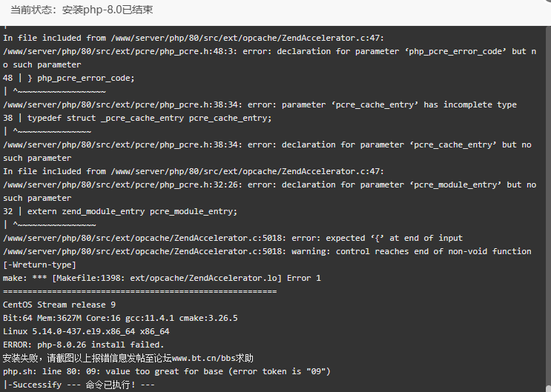Viewport: 551px width, 392px height.
Task: Click the 'extern zend_module_entry pcre_module_entry;' code line
Action: pos(120,211)
